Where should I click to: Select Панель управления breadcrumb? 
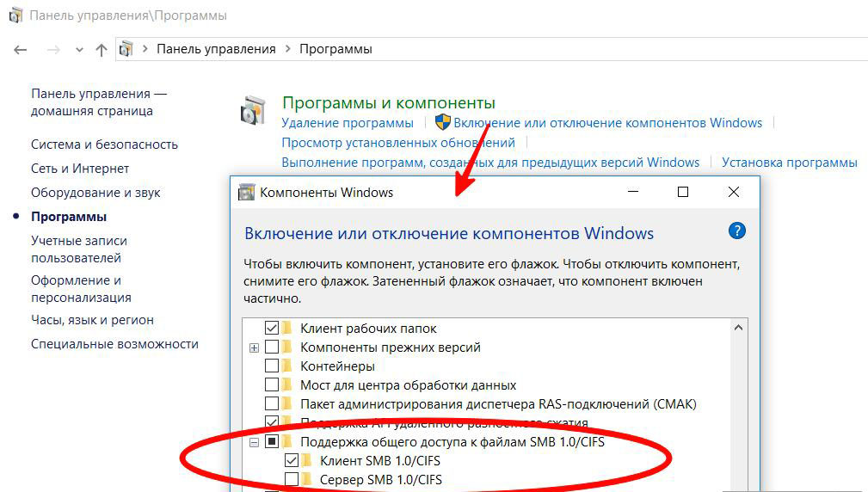pyautogui.click(x=216, y=49)
